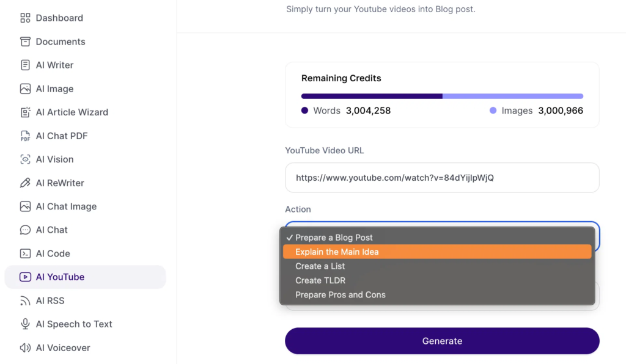Select the AI Image picture icon
626x364 pixels.
coord(25,89)
